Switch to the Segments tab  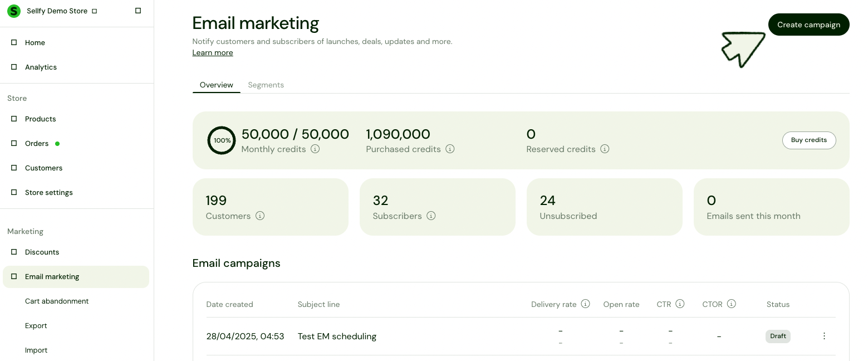[266, 85]
